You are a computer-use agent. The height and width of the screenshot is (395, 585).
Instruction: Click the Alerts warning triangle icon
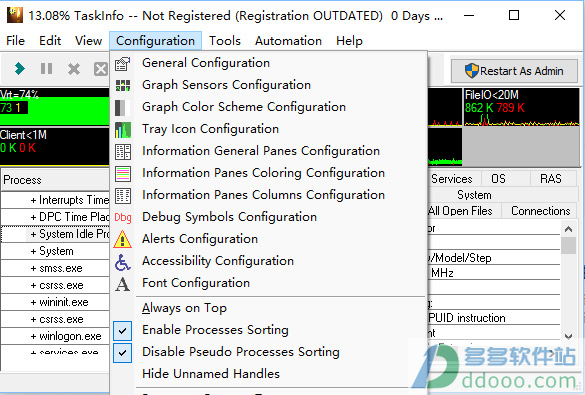[x=123, y=239]
